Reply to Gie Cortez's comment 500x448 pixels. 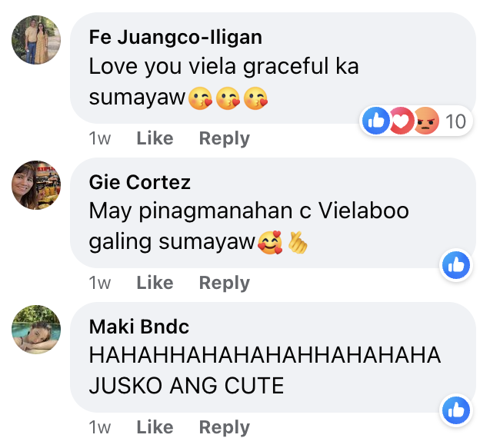[225, 284]
